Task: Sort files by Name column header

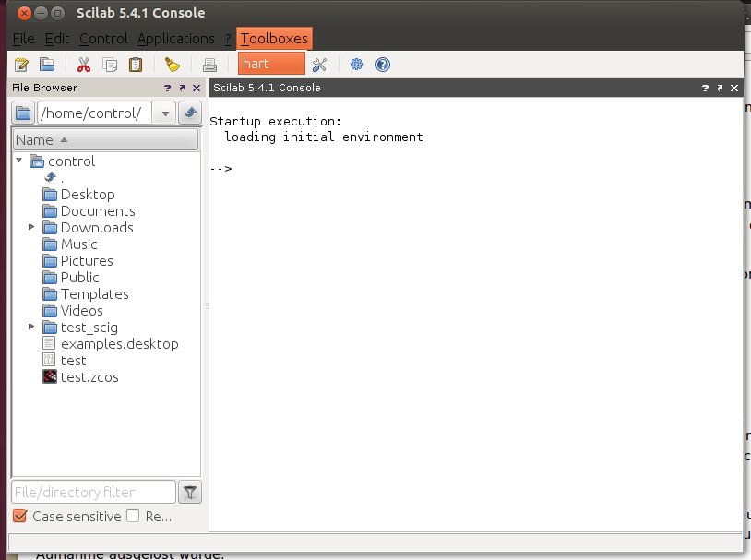Action: [105, 139]
